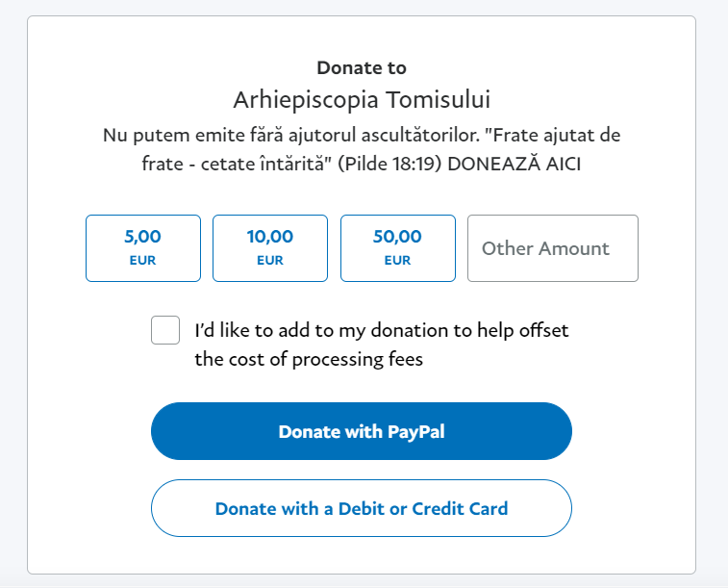The width and height of the screenshot is (728, 588).
Task: Click the "DONEAZĂ AICI" text
Action: pyautogui.click(x=525, y=165)
